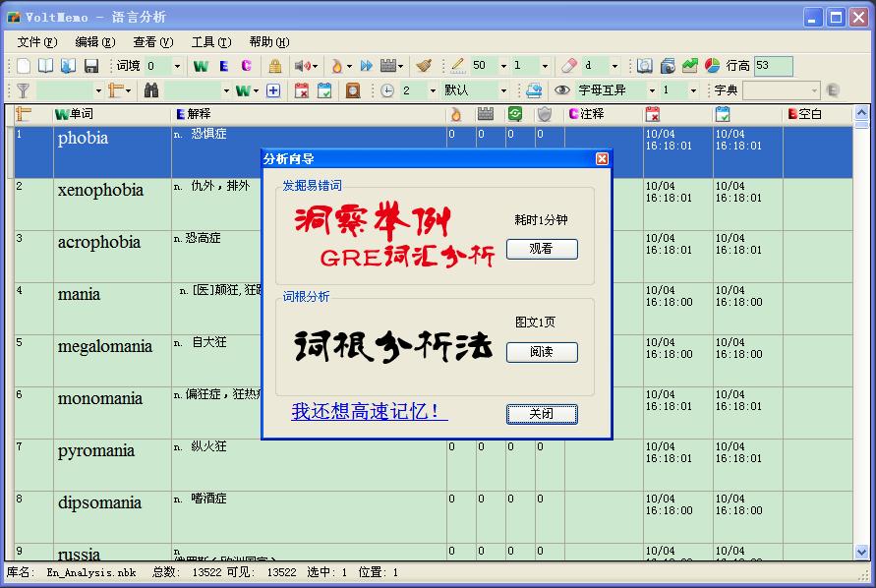The image size is (876, 588).
Task: Click the pie chart statistics icon
Action: click(x=713, y=66)
